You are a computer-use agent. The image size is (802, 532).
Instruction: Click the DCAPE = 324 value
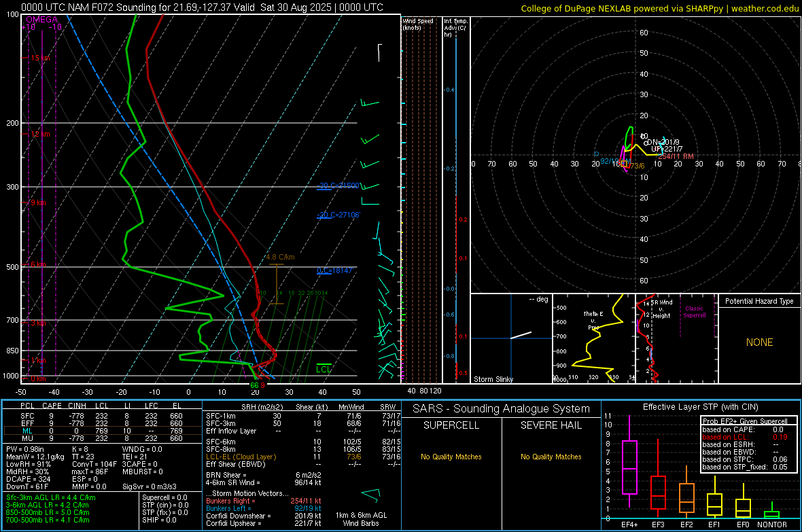coord(28,479)
